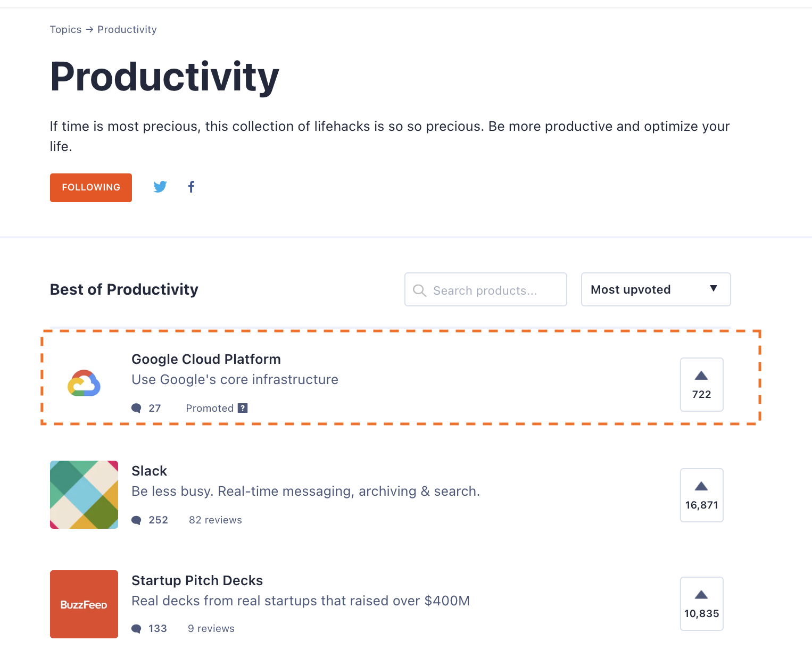Share topic via the Twitter bird icon

coord(160,187)
